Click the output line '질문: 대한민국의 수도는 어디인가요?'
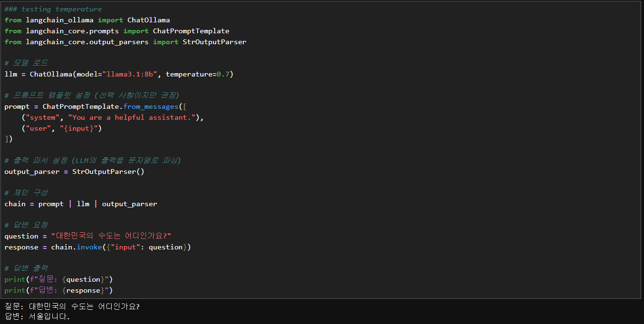This screenshot has width=644, height=324. (x=72, y=306)
